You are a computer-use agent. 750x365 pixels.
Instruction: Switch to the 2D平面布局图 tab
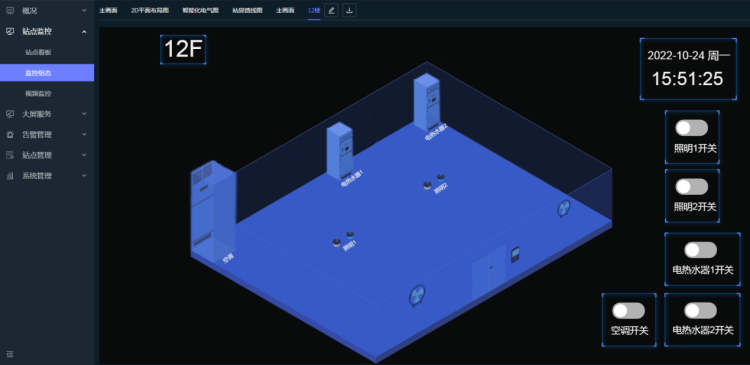(x=150, y=10)
